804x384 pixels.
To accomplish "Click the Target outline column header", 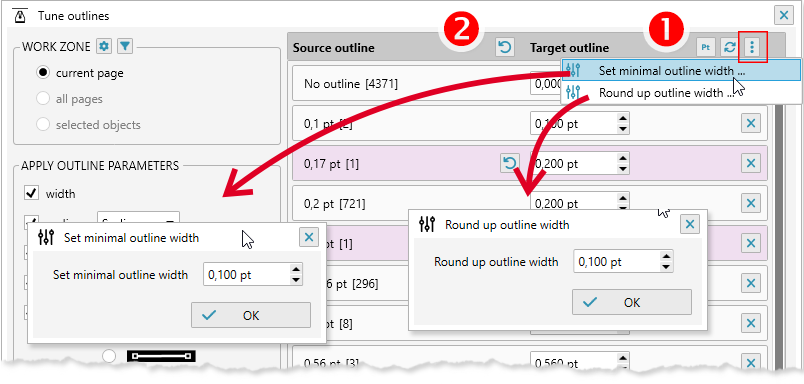I will (x=569, y=48).
